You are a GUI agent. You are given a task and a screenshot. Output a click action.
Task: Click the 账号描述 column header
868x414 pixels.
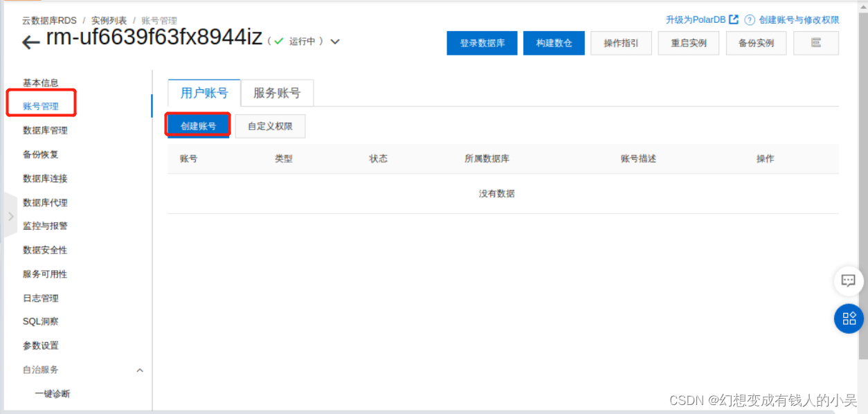point(639,159)
